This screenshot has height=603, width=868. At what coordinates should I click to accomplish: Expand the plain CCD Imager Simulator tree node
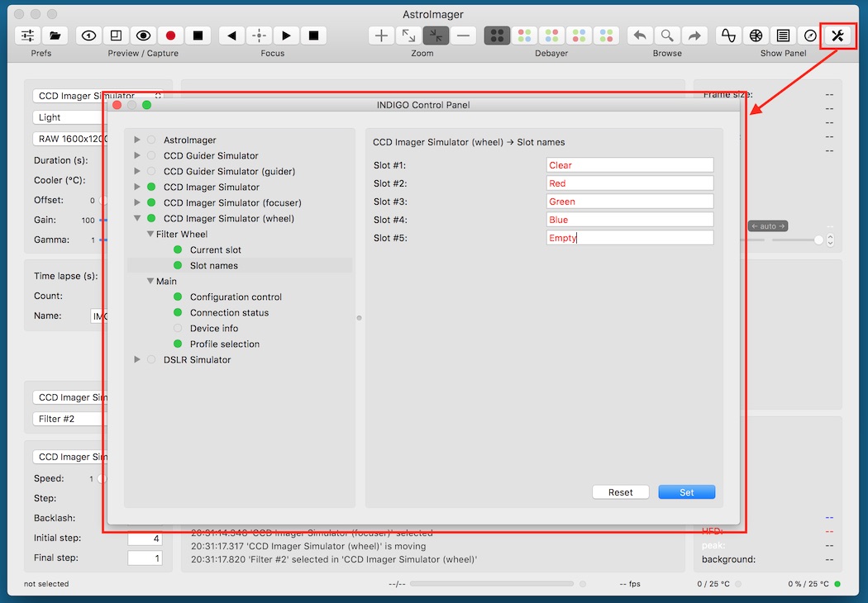(136, 187)
